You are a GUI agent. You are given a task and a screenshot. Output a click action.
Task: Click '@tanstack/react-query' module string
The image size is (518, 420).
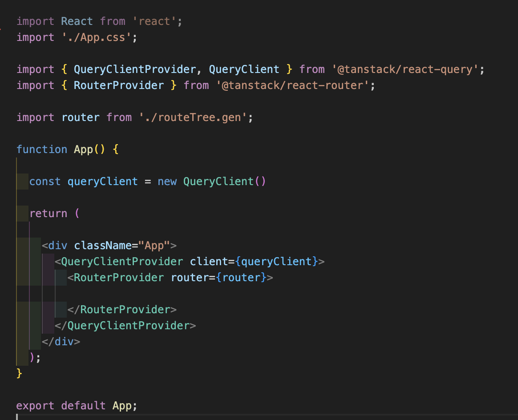pyautogui.click(x=405, y=69)
